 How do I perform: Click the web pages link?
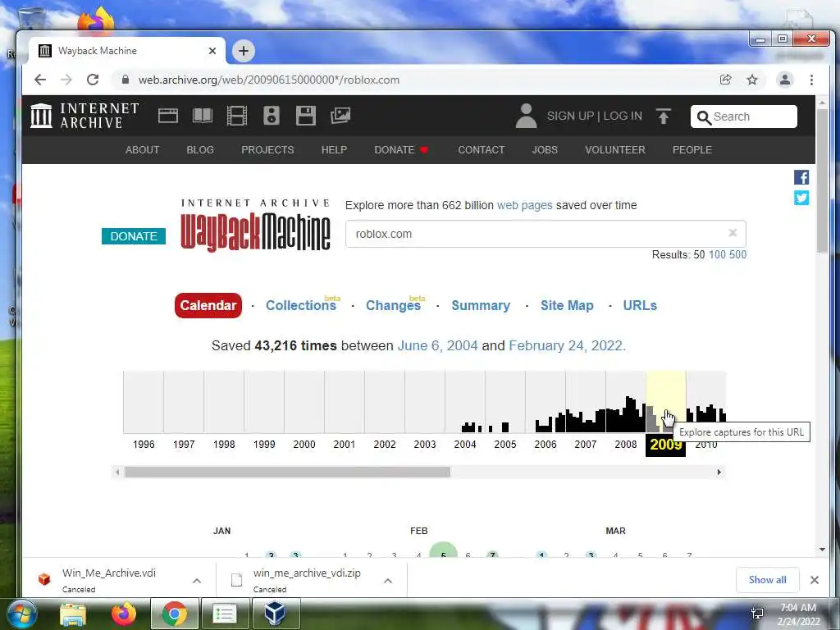click(524, 205)
